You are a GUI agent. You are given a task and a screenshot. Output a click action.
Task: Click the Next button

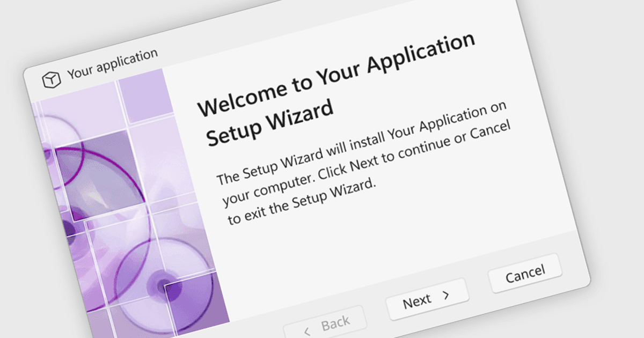[x=427, y=299]
